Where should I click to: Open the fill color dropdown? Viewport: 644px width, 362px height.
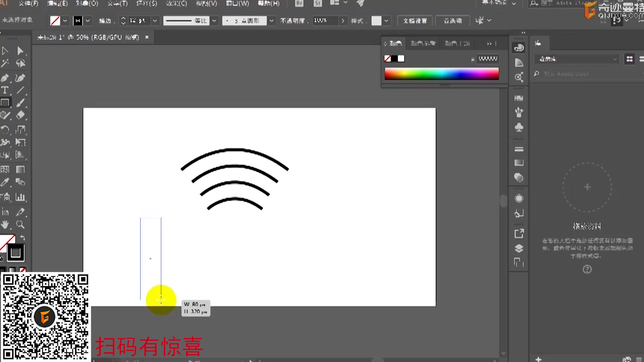(65, 21)
